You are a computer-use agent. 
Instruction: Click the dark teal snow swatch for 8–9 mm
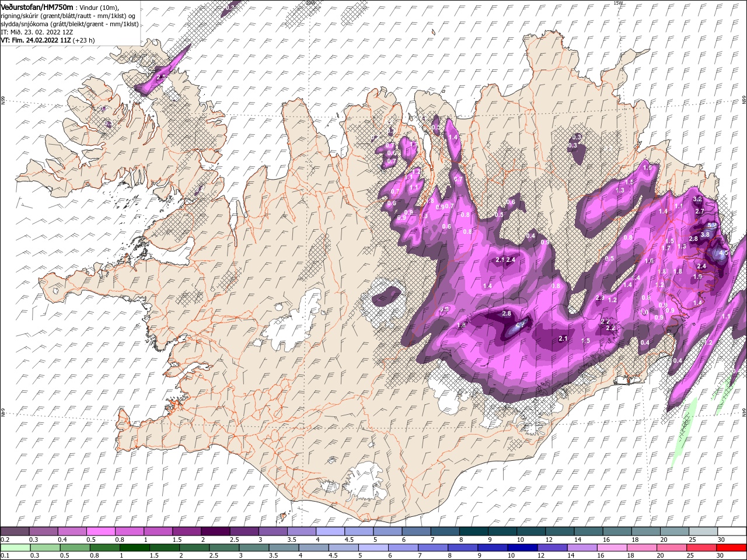coord(474,531)
